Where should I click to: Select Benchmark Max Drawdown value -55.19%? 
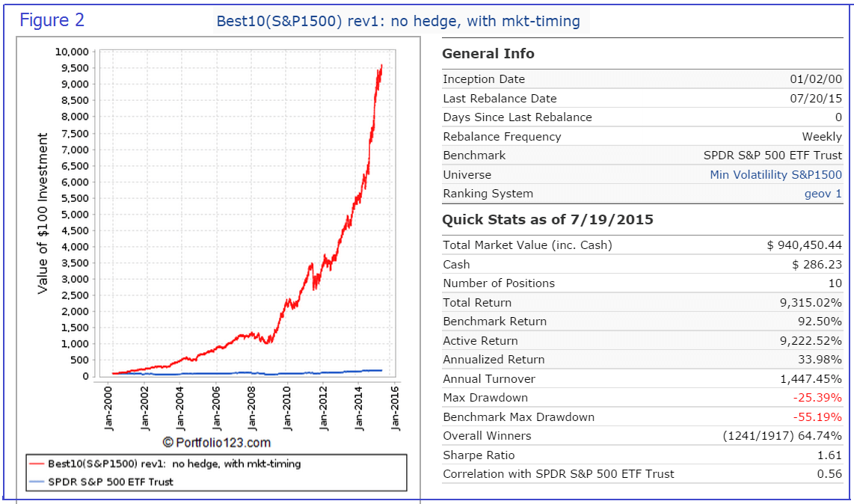(817, 417)
